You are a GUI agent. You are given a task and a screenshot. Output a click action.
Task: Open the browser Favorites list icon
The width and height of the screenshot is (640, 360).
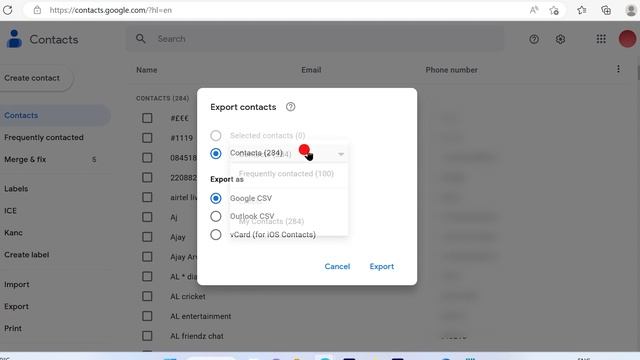(582, 10)
